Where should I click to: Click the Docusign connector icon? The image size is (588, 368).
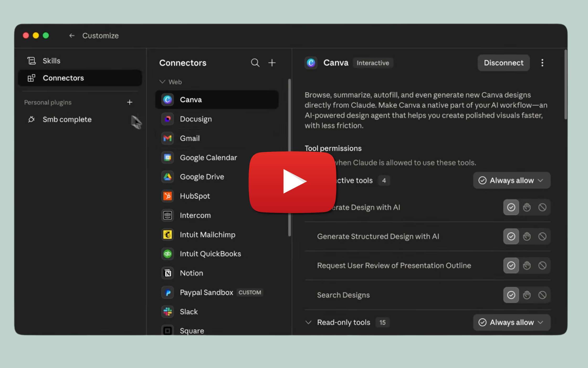[x=167, y=119]
